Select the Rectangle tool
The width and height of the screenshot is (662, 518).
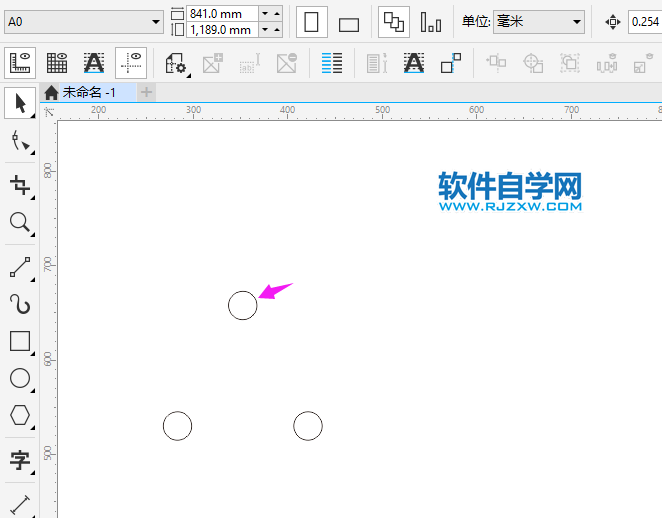[x=20, y=341]
